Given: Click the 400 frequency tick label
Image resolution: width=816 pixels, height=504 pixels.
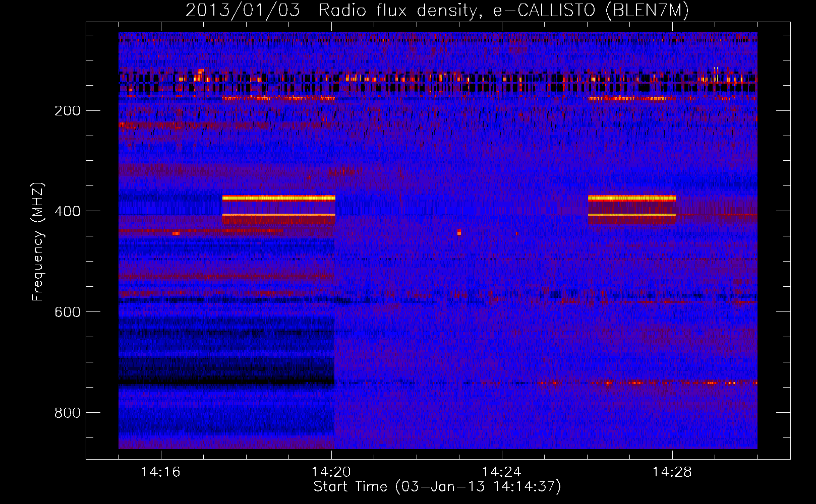Looking at the screenshot, I should [68, 211].
